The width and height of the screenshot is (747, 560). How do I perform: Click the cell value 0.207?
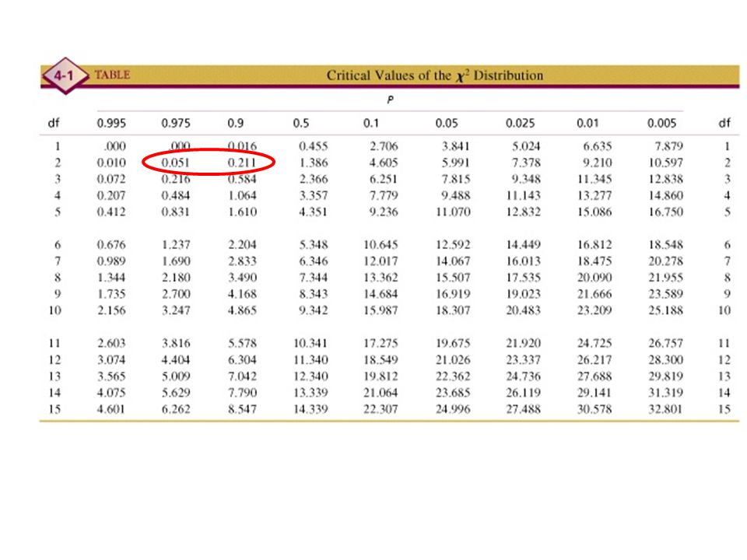(x=111, y=196)
